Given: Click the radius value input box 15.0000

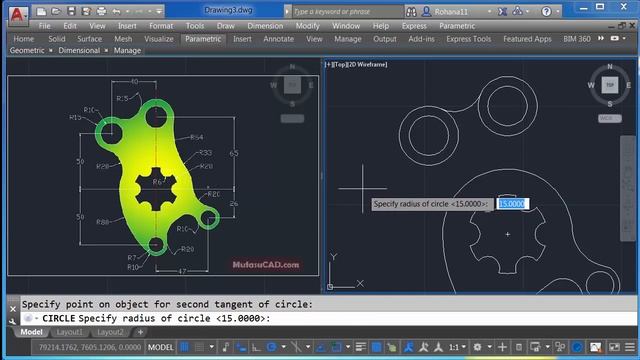Looking at the screenshot, I should tap(512, 204).
